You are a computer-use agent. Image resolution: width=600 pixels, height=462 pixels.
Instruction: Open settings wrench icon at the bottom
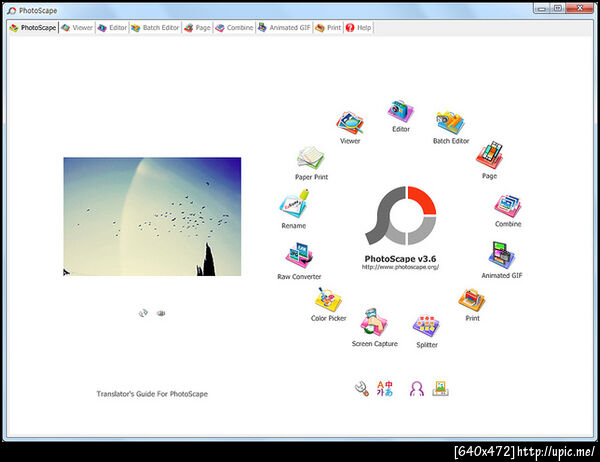pyautogui.click(x=362, y=389)
